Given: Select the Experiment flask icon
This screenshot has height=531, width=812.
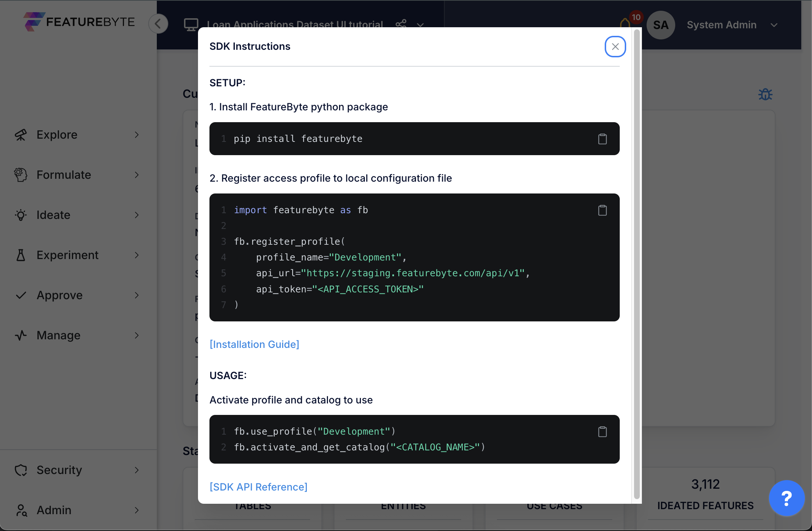Looking at the screenshot, I should click(20, 255).
